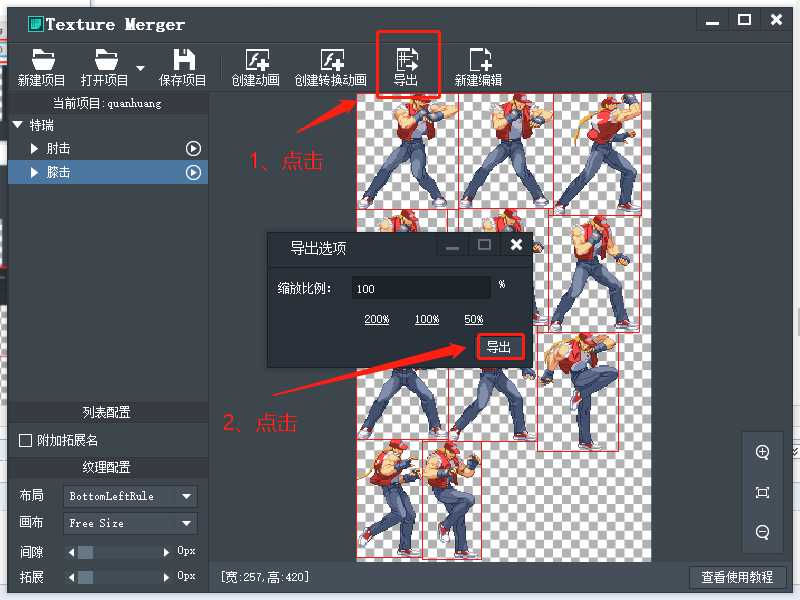Select the 肘击 row in project tree
Viewport: 800px width, 600px height.
[x=108, y=148]
